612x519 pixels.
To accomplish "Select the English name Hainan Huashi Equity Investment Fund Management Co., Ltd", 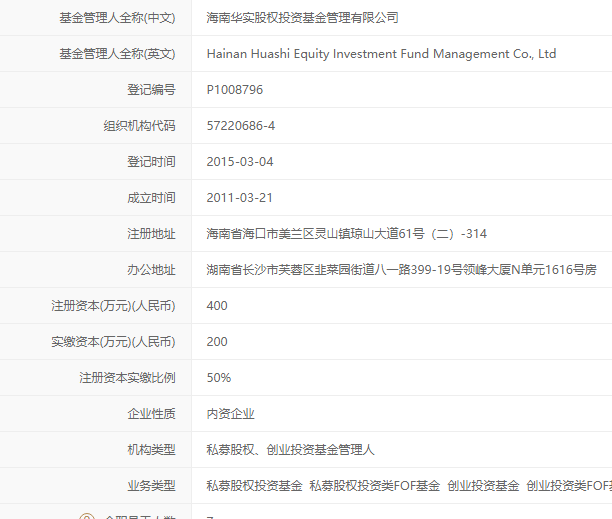I will (381, 54).
